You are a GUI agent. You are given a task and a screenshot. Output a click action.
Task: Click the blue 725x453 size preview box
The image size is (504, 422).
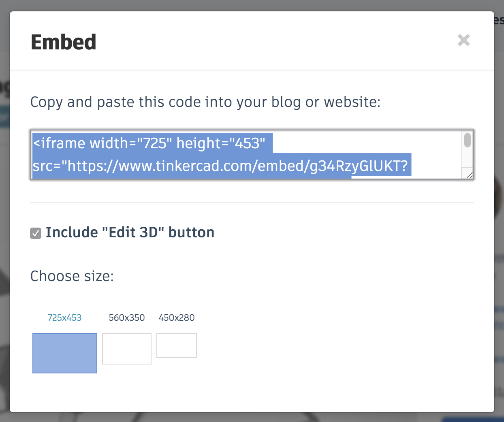64,353
